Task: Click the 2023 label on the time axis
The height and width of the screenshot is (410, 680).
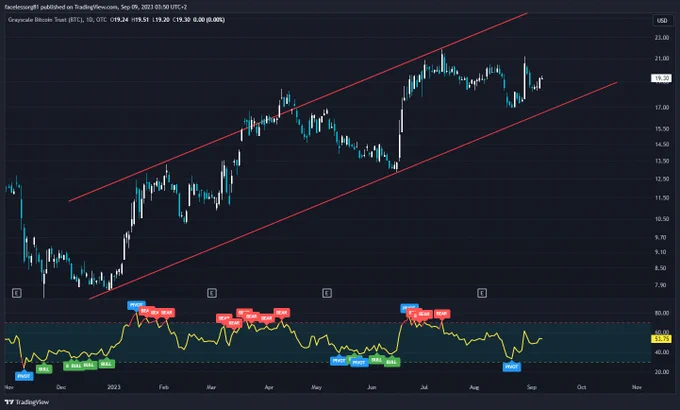Action: [114, 387]
